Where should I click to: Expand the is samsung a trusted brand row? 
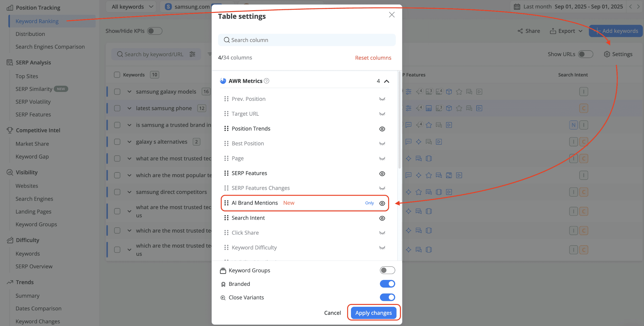[129, 125]
